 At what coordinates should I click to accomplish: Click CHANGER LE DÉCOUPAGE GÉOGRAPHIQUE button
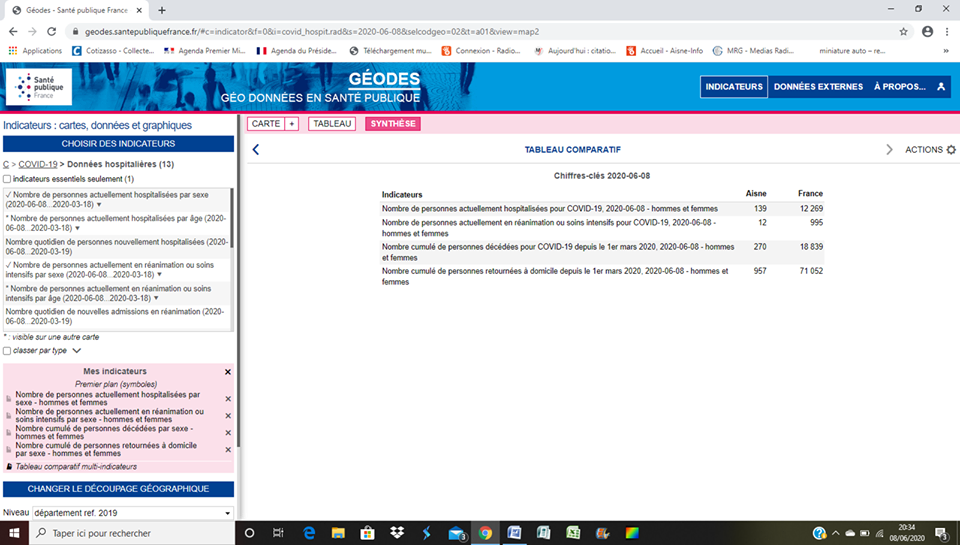pos(118,489)
